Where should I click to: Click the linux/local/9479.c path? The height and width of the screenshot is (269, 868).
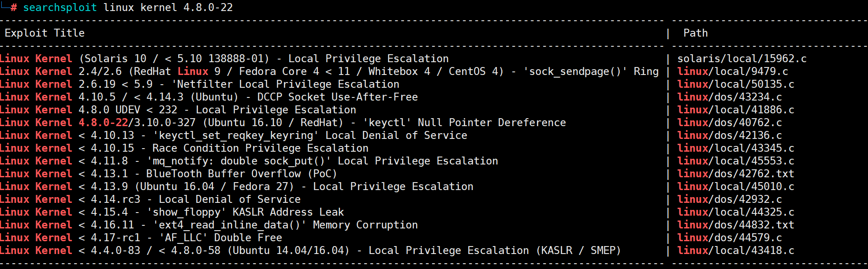tap(733, 71)
